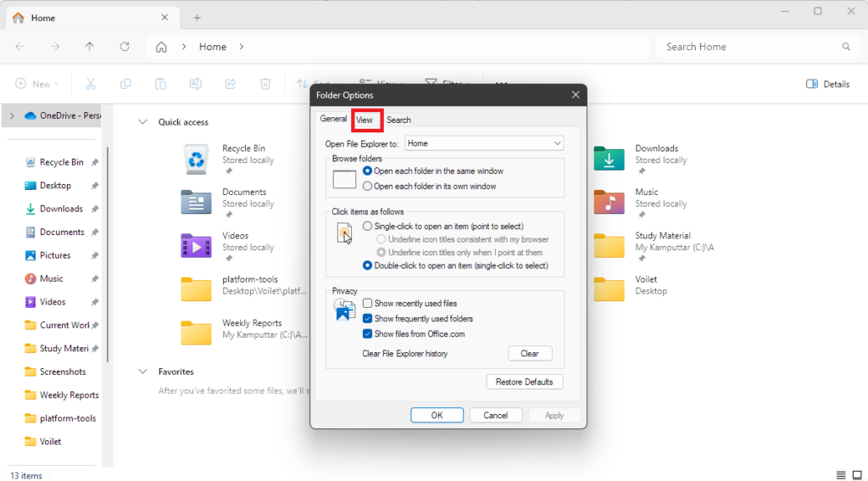Switch to the Search tab

[x=398, y=120]
